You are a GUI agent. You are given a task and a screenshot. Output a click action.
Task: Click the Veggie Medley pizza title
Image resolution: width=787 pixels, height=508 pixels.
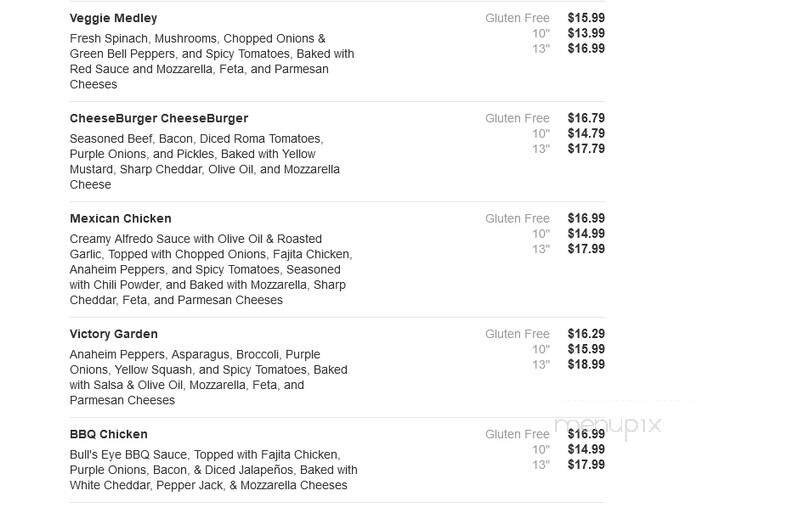coord(113,18)
